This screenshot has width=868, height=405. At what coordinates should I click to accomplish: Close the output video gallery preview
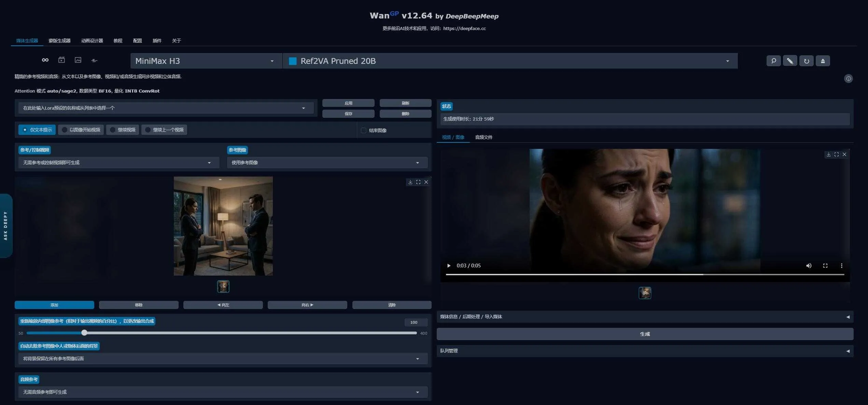[x=844, y=154]
